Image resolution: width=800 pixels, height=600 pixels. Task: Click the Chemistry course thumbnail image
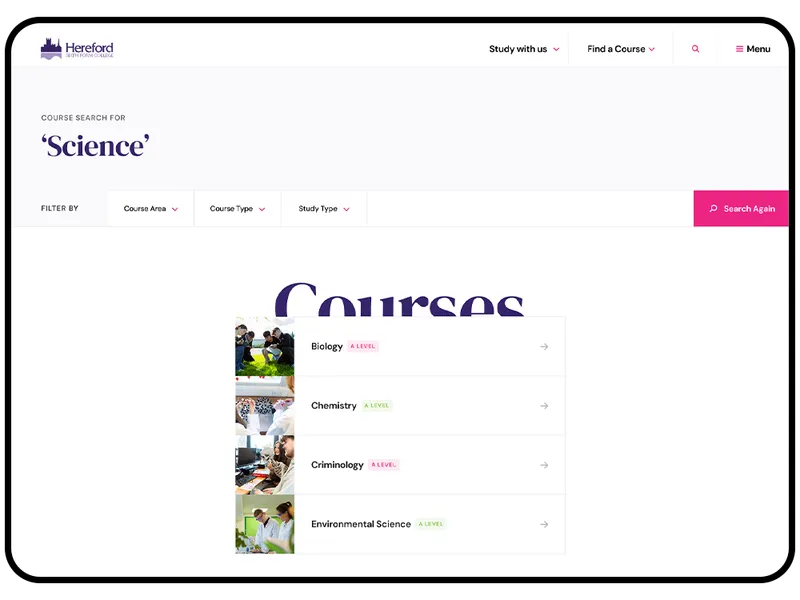tap(264, 405)
